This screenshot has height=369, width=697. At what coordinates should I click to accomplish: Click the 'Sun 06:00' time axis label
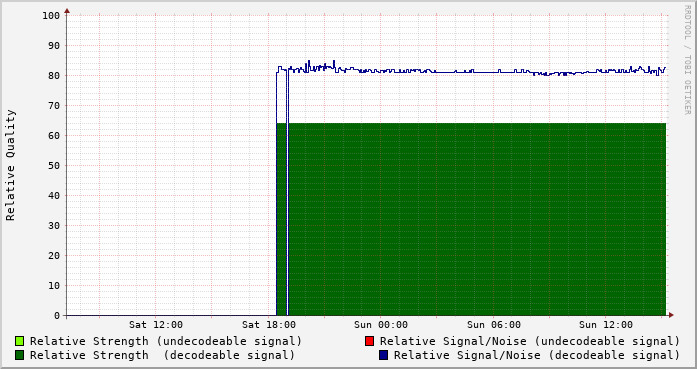[494, 325]
